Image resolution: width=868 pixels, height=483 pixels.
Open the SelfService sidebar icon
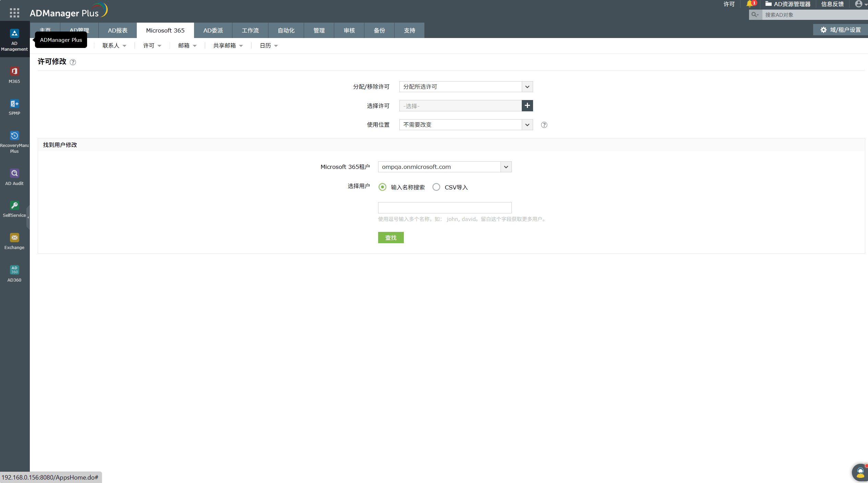click(14, 206)
